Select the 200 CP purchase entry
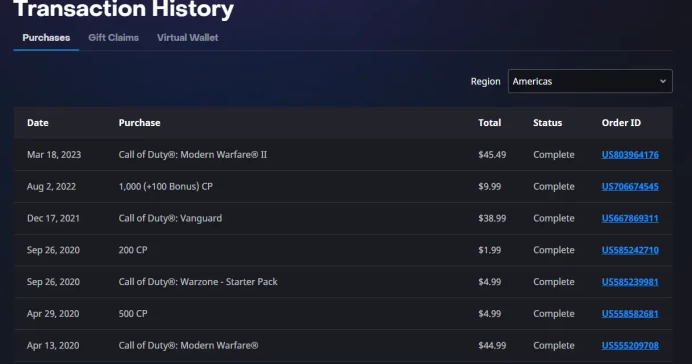This screenshot has height=364, width=692. click(133, 250)
